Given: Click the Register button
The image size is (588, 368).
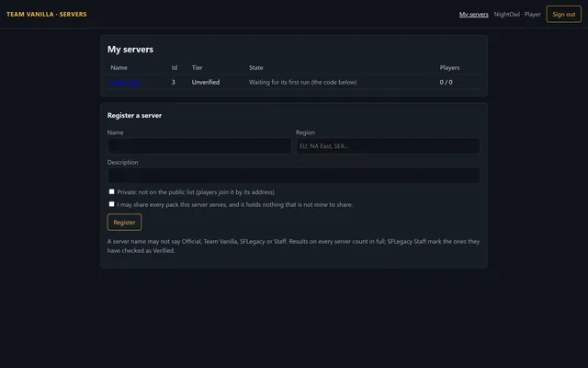Looking at the screenshot, I should point(124,223).
